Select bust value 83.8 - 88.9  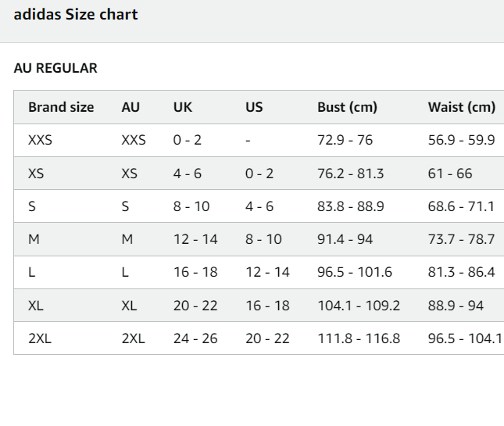pyautogui.click(x=350, y=206)
